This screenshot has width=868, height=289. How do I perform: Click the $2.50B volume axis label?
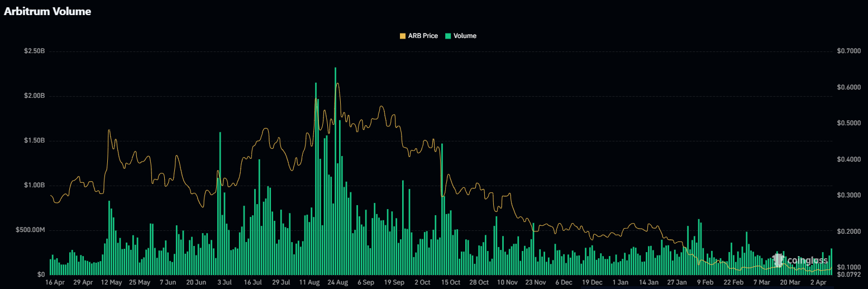(34, 51)
